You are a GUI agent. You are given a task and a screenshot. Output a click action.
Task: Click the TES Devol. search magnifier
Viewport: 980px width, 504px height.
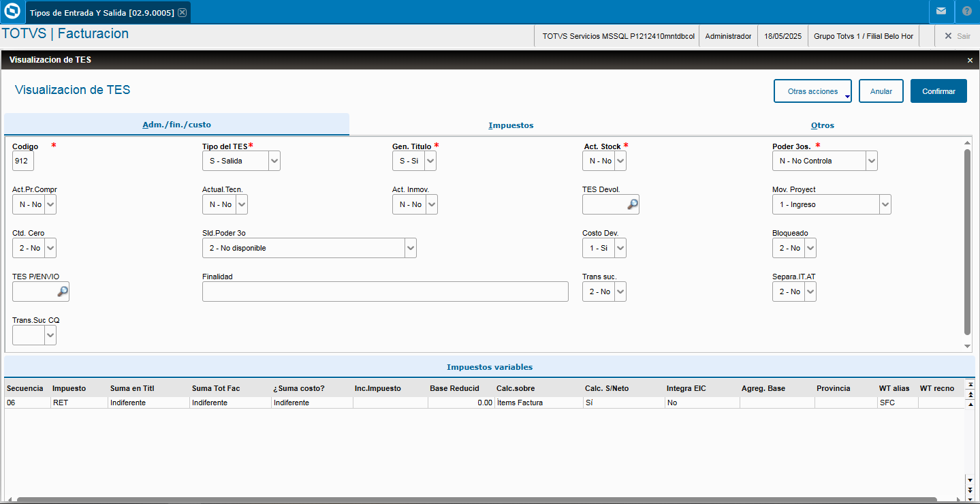pos(632,204)
